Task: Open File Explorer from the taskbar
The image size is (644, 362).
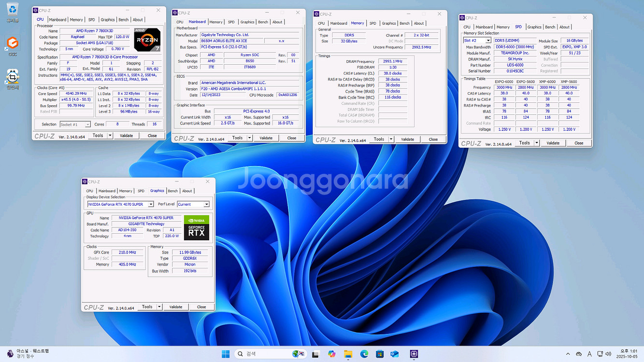Action: point(348,354)
